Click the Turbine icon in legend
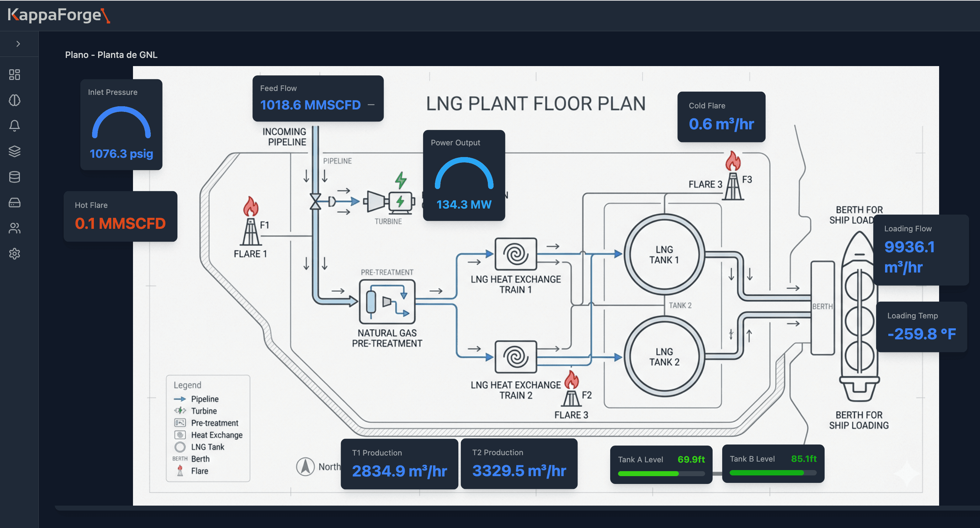 point(180,411)
